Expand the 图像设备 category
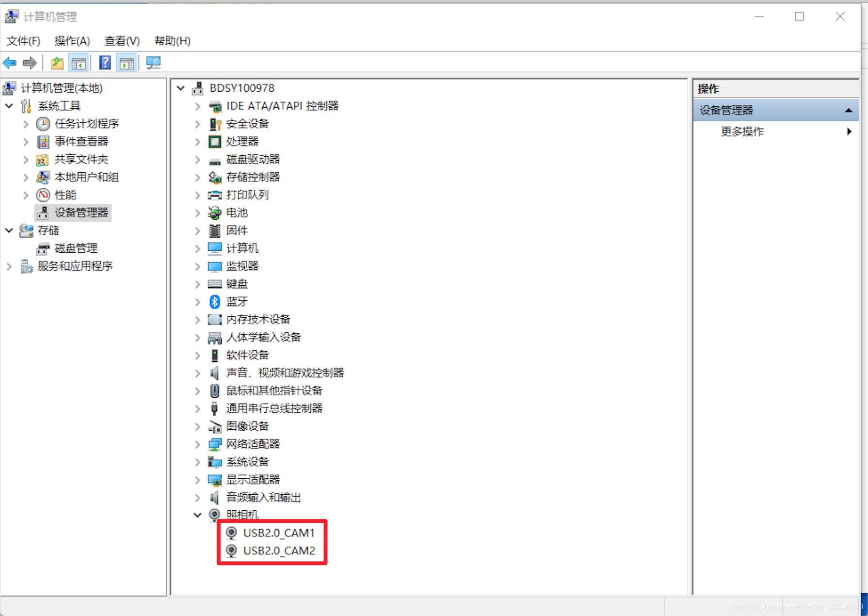The height and width of the screenshot is (616, 868). [197, 426]
